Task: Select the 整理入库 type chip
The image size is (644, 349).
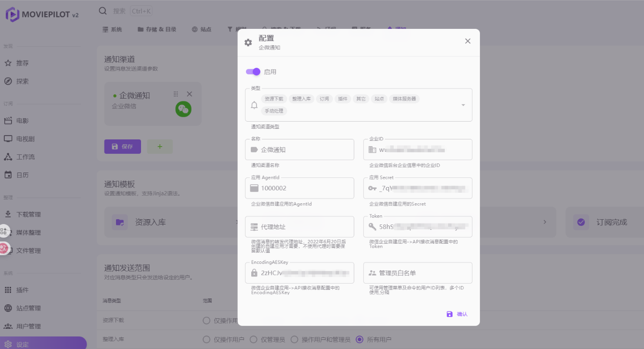Action: pos(302,99)
